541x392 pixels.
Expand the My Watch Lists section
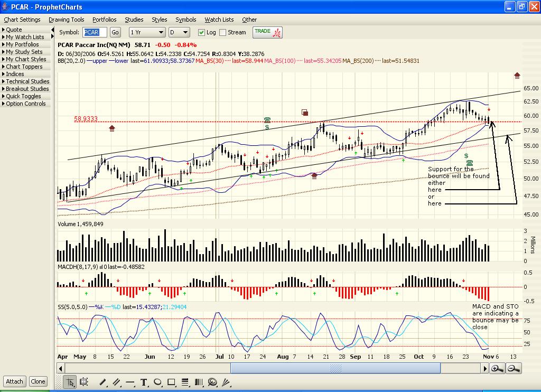25,37
